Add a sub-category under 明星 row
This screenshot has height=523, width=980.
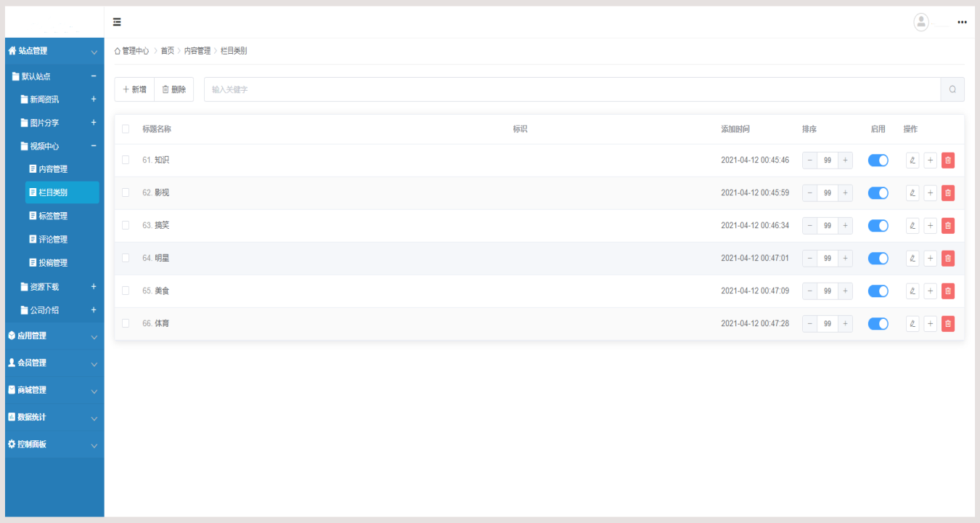[930, 259]
